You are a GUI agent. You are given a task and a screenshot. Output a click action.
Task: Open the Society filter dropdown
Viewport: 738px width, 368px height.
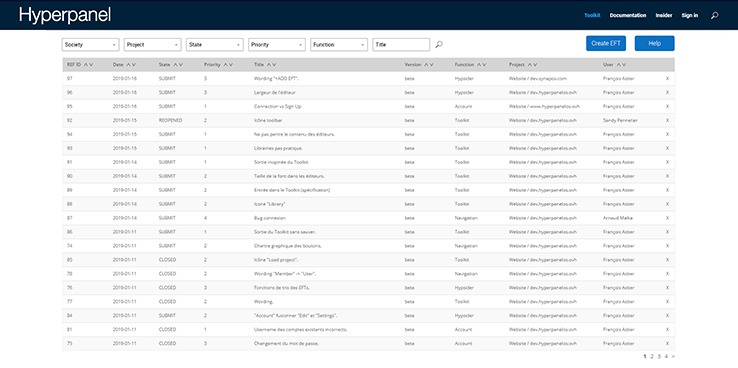pyautogui.click(x=90, y=45)
